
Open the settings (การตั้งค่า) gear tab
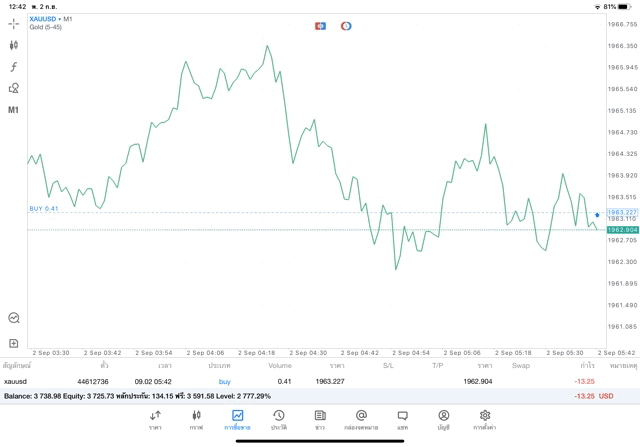click(x=485, y=419)
